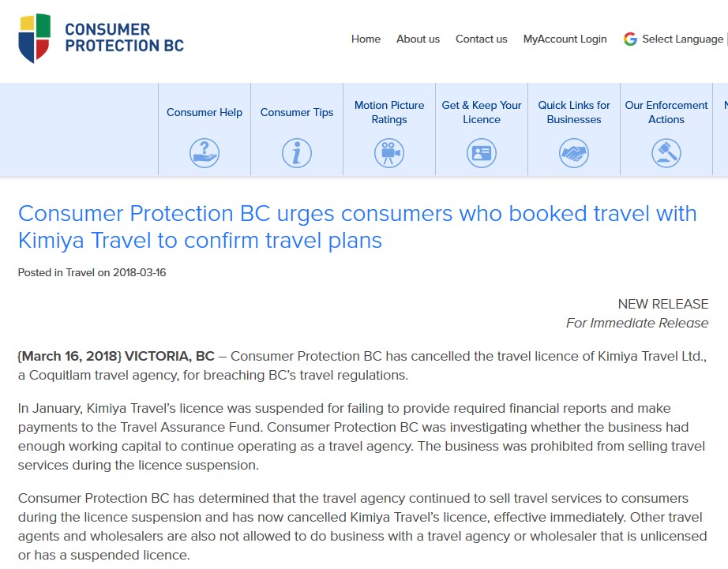Image resolution: width=728 pixels, height=569 pixels.
Task: Open Get & Keep Your Licence section
Action: pyautogui.click(x=482, y=112)
